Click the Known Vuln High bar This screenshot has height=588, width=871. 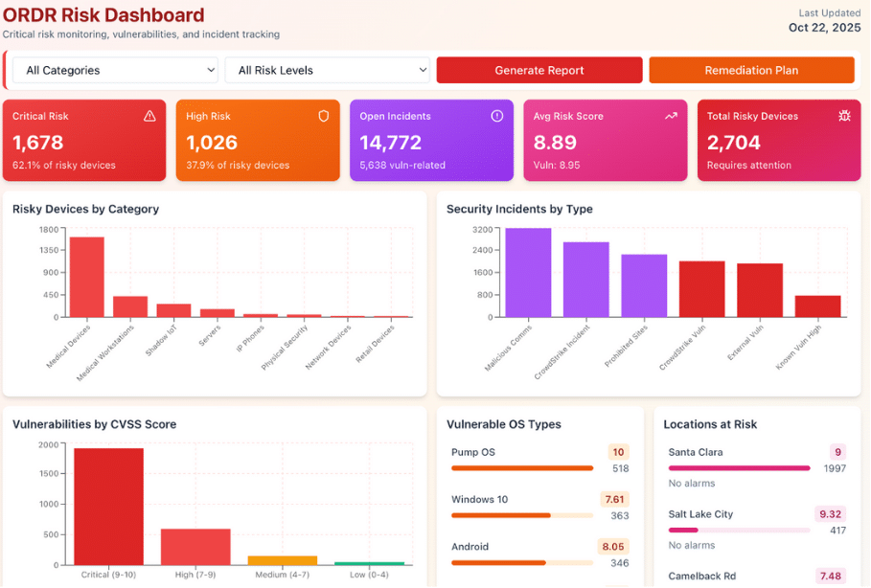click(817, 306)
